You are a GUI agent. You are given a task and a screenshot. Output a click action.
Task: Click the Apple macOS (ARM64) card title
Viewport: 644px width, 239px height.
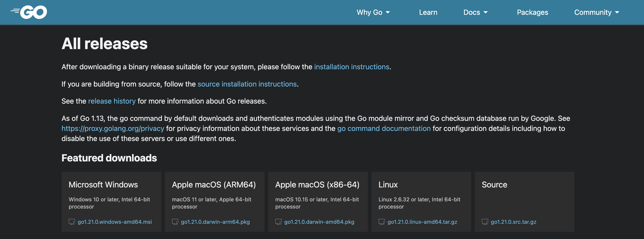(x=214, y=185)
